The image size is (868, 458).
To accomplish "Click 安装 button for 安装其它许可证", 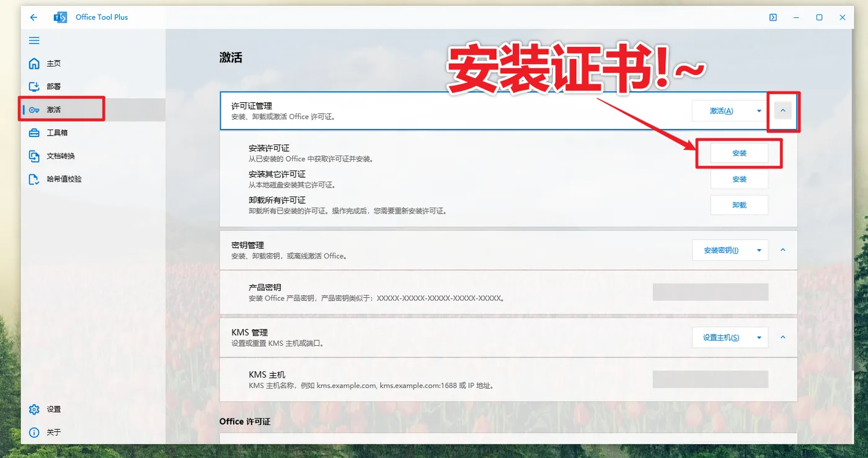I will point(739,179).
